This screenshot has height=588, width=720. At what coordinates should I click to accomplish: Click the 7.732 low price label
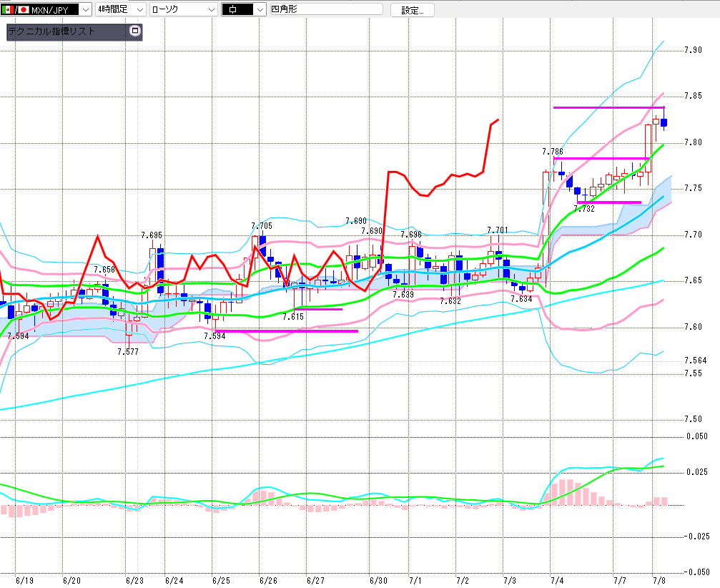point(584,209)
